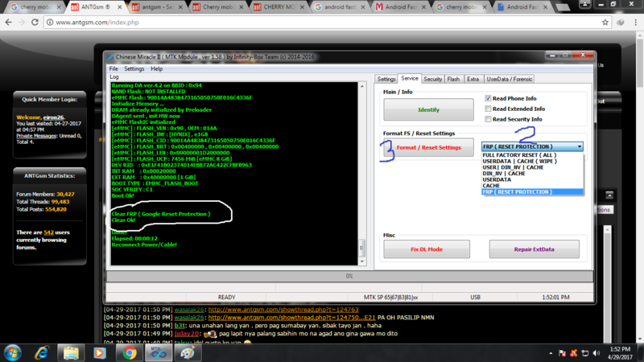
Task: Open the file explorer folder taskbar icon
Action: point(72,352)
